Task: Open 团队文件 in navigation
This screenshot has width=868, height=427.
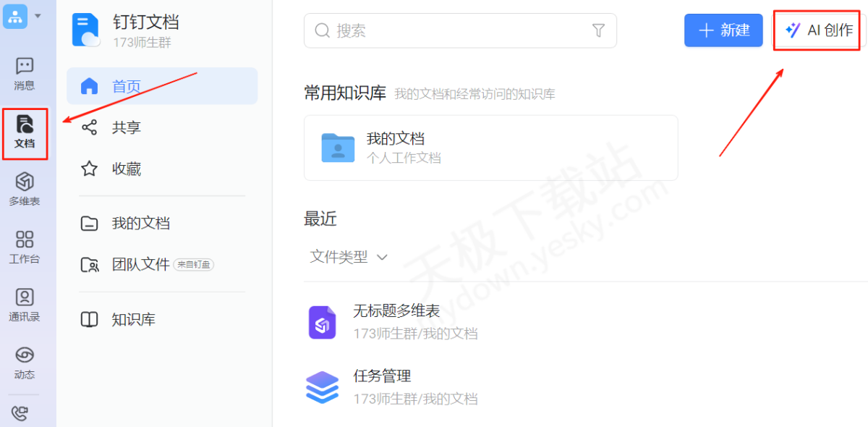Action: click(162, 265)
